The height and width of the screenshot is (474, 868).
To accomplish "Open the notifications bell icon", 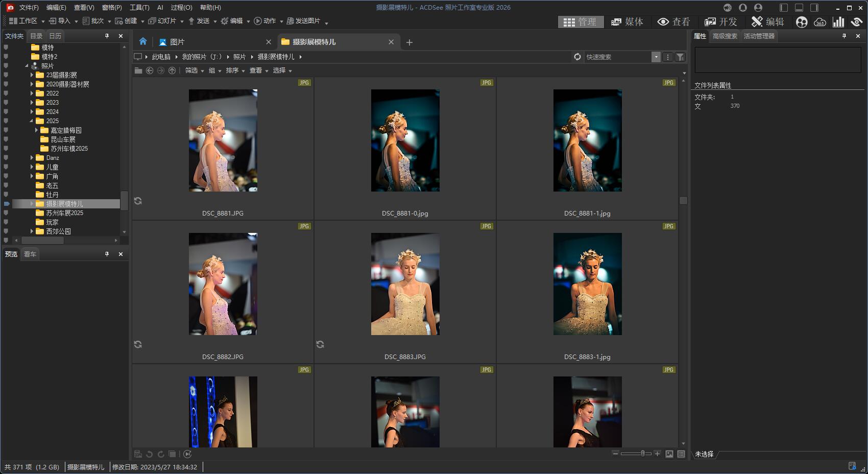I will click(x=743, y=8).
